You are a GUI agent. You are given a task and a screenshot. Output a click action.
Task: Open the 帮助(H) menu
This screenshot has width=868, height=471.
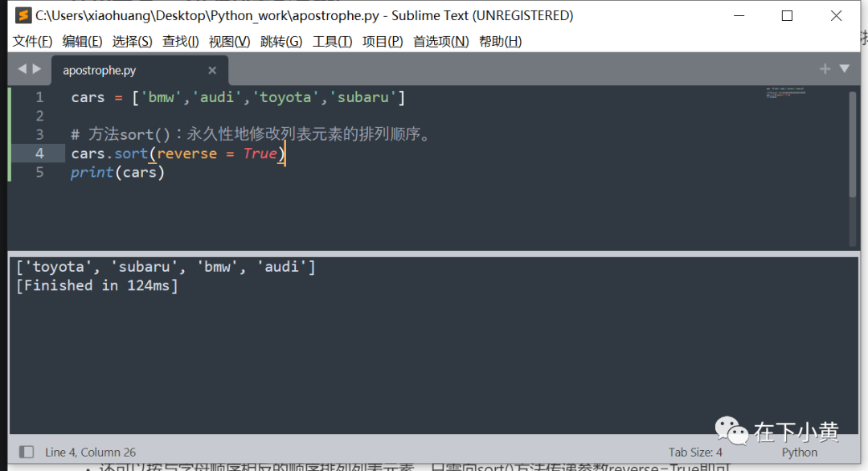501,42
